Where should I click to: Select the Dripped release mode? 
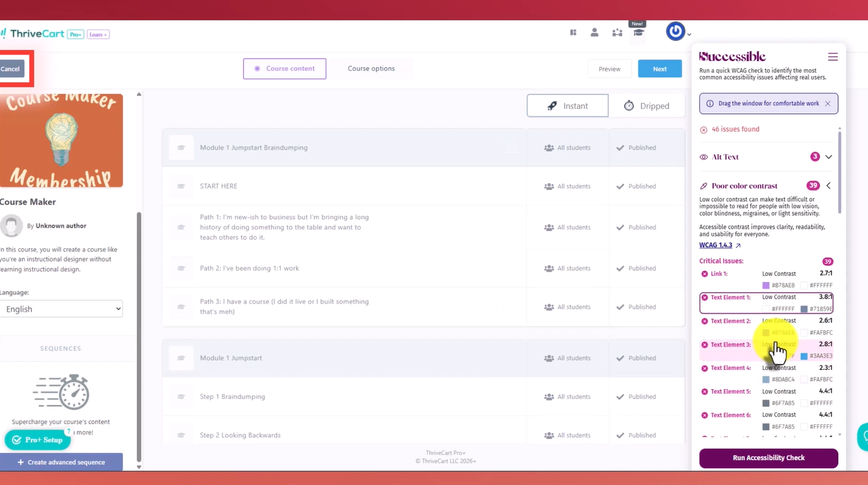(x=647, y=106)
